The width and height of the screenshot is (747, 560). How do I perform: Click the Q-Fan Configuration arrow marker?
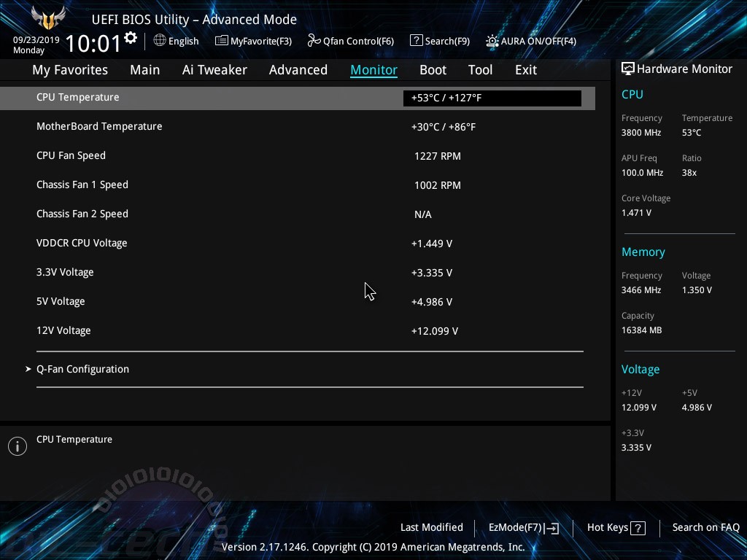(x=28, y=369)
